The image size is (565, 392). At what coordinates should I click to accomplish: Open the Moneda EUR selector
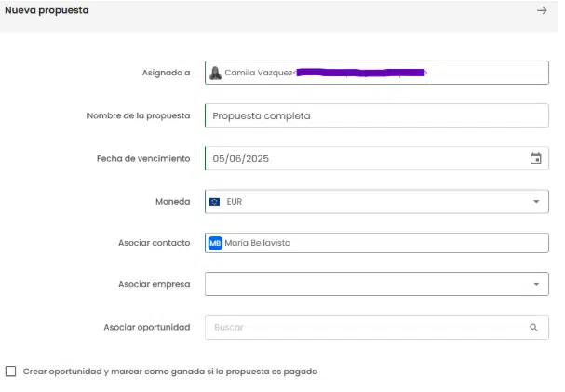click(377, 202)
